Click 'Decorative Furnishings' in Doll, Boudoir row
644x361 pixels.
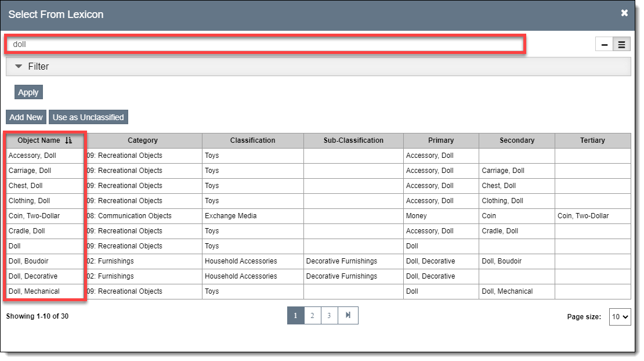click(x=341, y=261)
